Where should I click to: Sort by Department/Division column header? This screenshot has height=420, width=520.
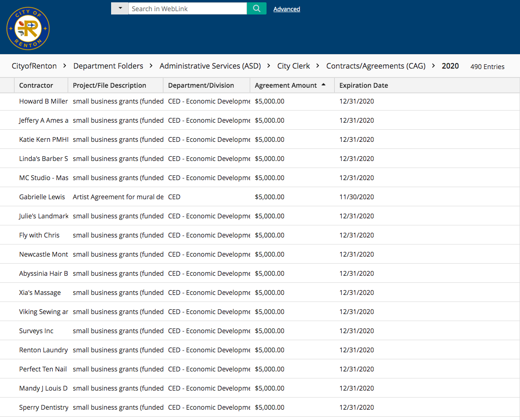click(x=201, y=85)
